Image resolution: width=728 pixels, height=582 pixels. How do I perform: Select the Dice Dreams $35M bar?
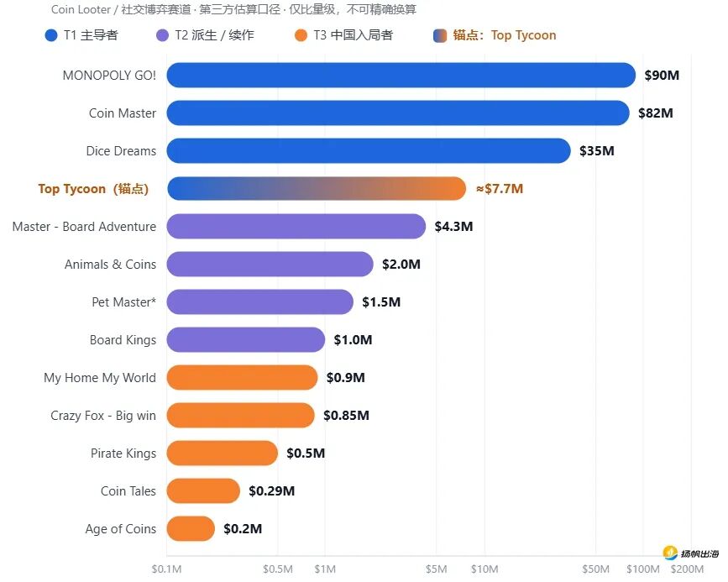[x=369, y=151]
